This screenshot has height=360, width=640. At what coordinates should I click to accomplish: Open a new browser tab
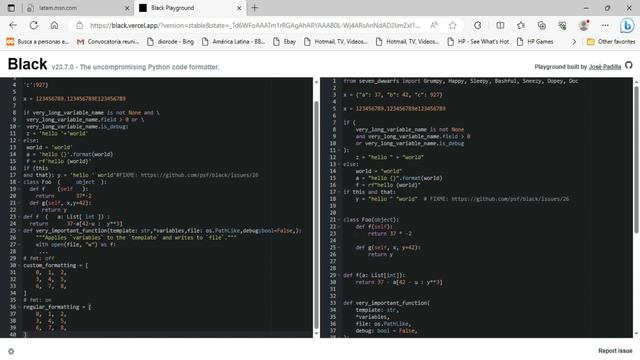point(255,8)
